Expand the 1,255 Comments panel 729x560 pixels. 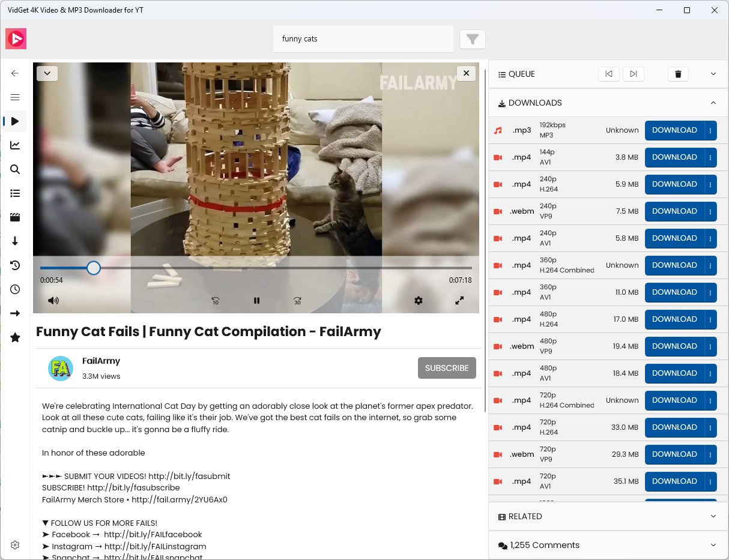pos(608,545)
